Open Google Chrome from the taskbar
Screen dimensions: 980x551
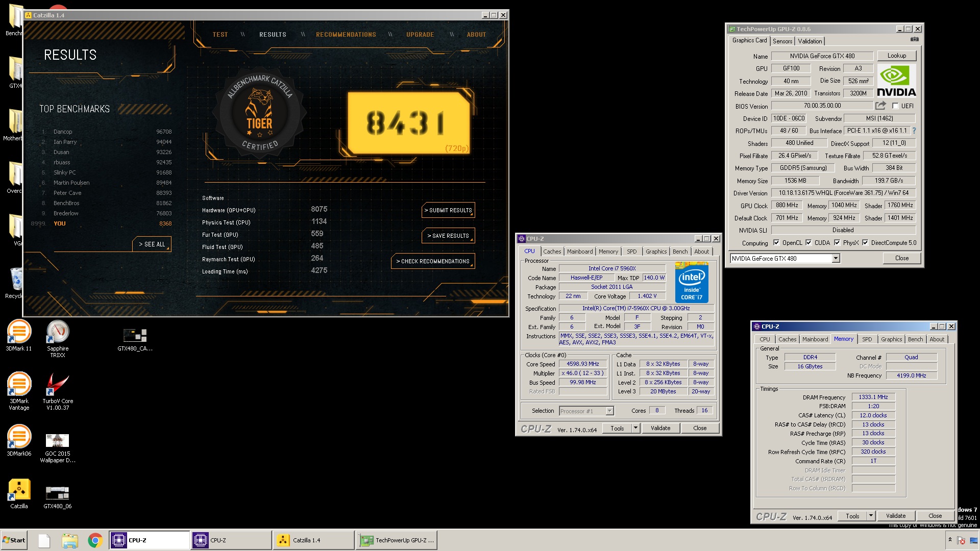click(94, 540)
